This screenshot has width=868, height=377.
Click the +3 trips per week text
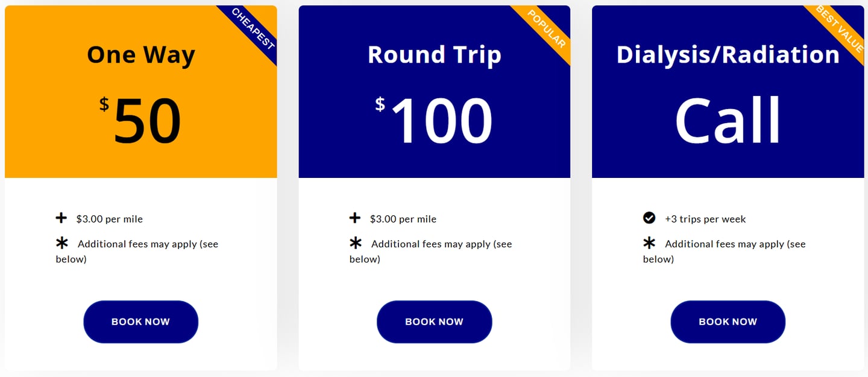705,219
